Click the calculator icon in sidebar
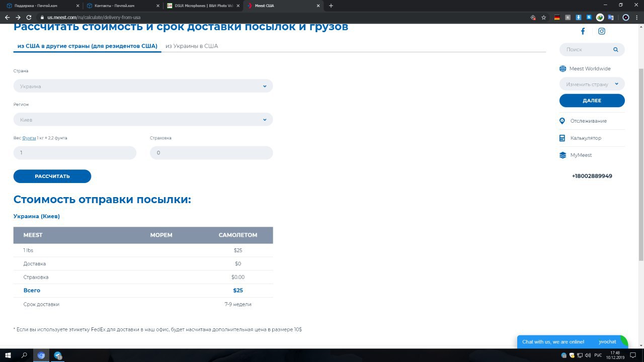 [x=562, y=138]
